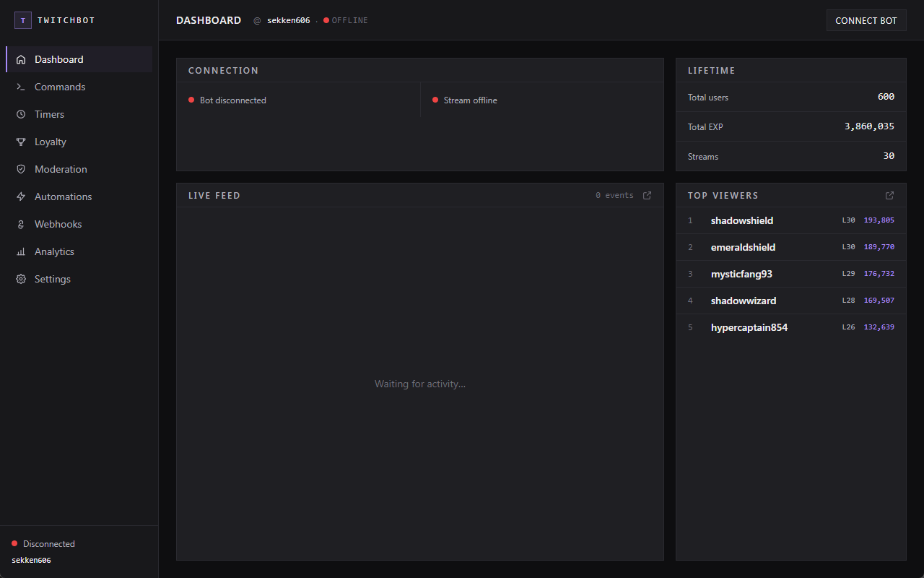Click the Total users value 600

click(x=886, y=97)
